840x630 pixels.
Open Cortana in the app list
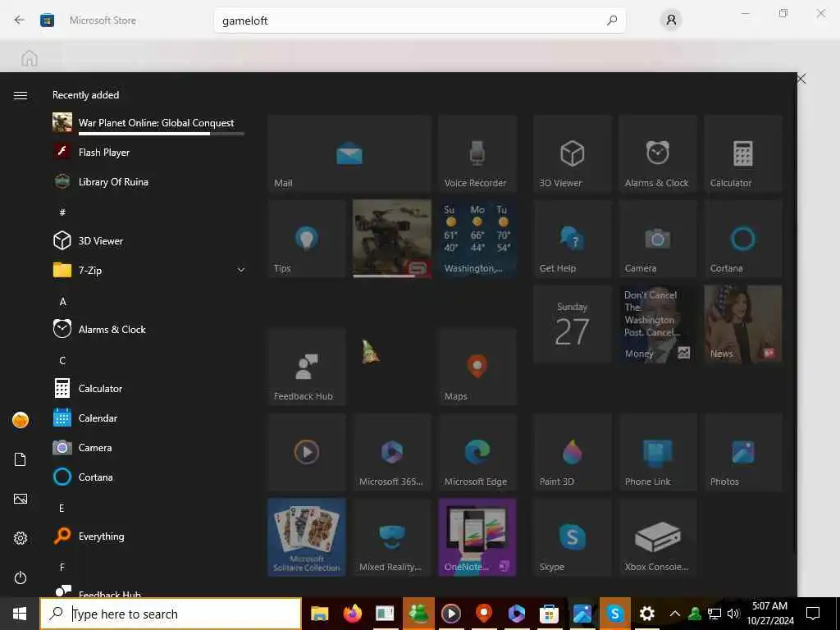[149, 477]
